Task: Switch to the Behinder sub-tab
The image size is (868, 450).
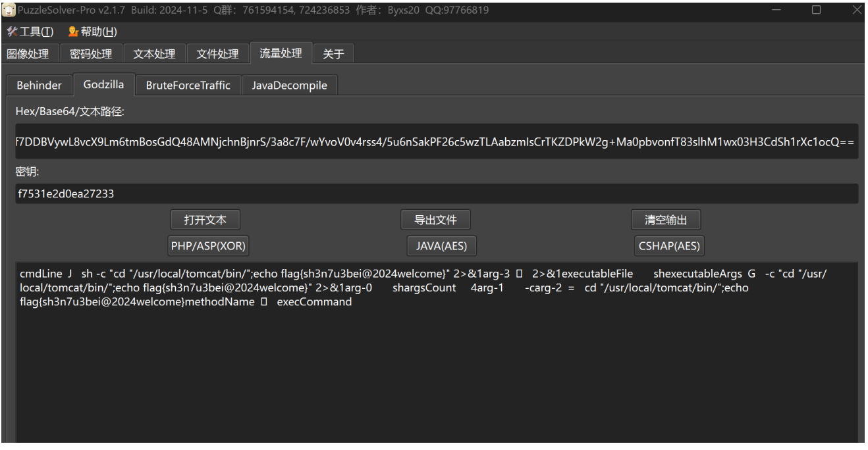Action: [x=39, y=85]
